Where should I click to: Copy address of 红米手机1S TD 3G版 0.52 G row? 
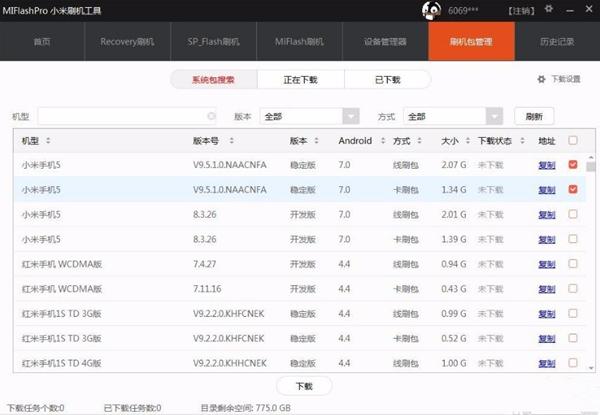(x=547, y=339)
